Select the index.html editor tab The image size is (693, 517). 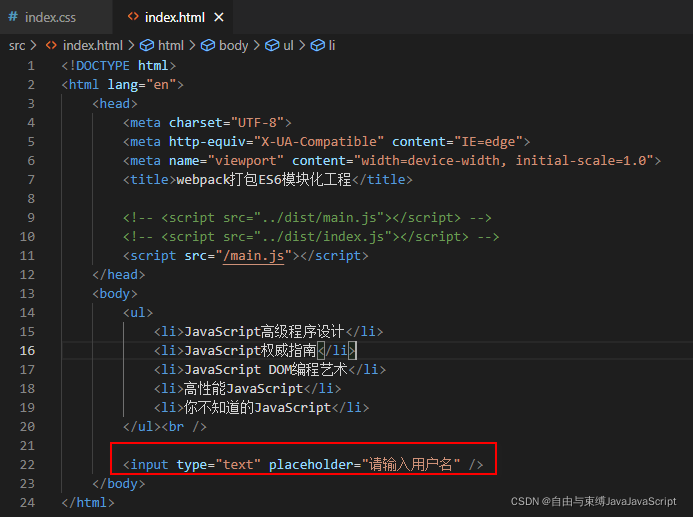coord(174,17)
